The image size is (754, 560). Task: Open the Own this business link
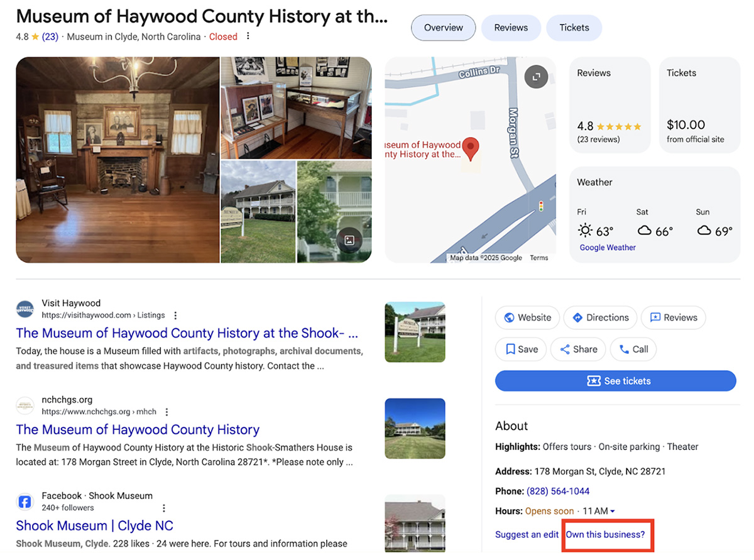click(605, 535)
